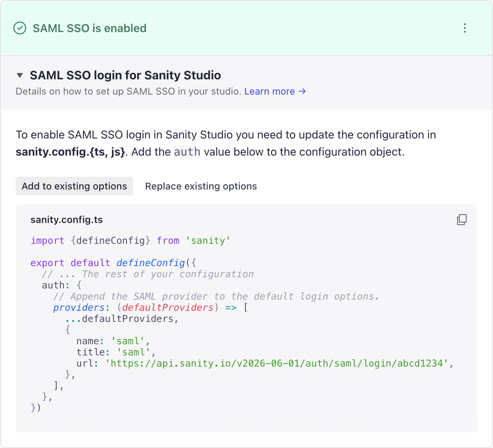
Task: Click the ...defaultProviders code line
Action: pyautogui.click(x=122, y=319)
